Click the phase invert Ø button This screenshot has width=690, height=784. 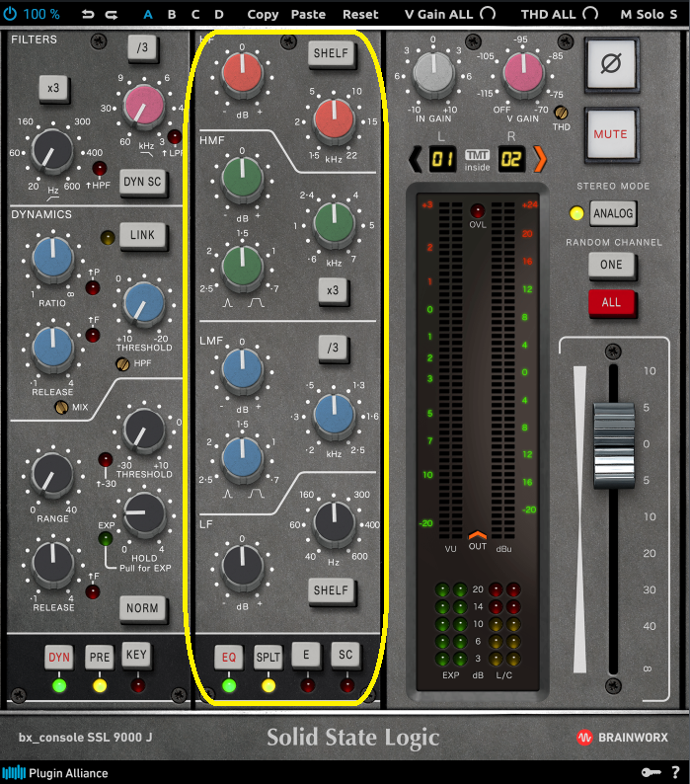tap(611, 64)
